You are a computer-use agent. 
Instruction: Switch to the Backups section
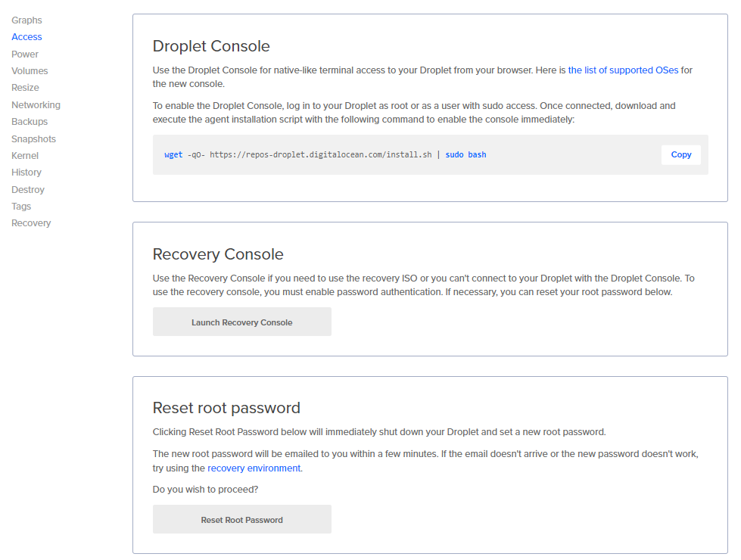click(x=30, y=122)
